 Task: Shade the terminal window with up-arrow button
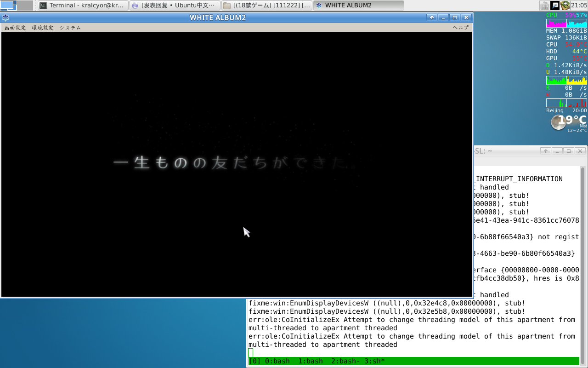coord(546,151)
